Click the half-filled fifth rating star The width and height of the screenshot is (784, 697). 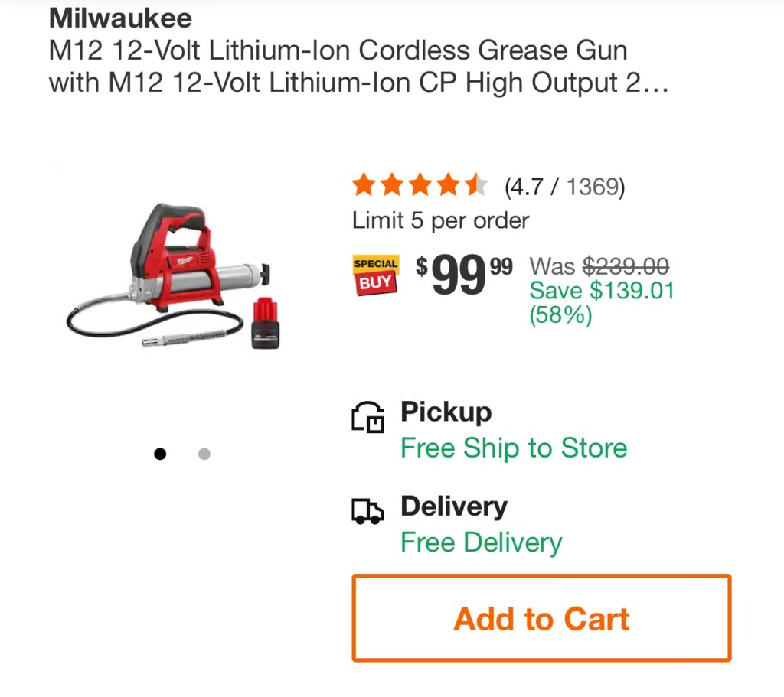pos(476,184)
